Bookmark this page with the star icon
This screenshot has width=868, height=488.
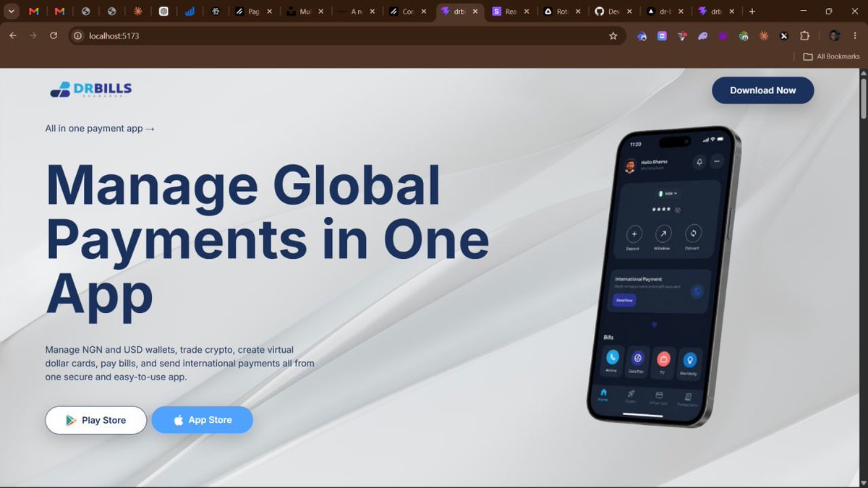click(613, 35)
